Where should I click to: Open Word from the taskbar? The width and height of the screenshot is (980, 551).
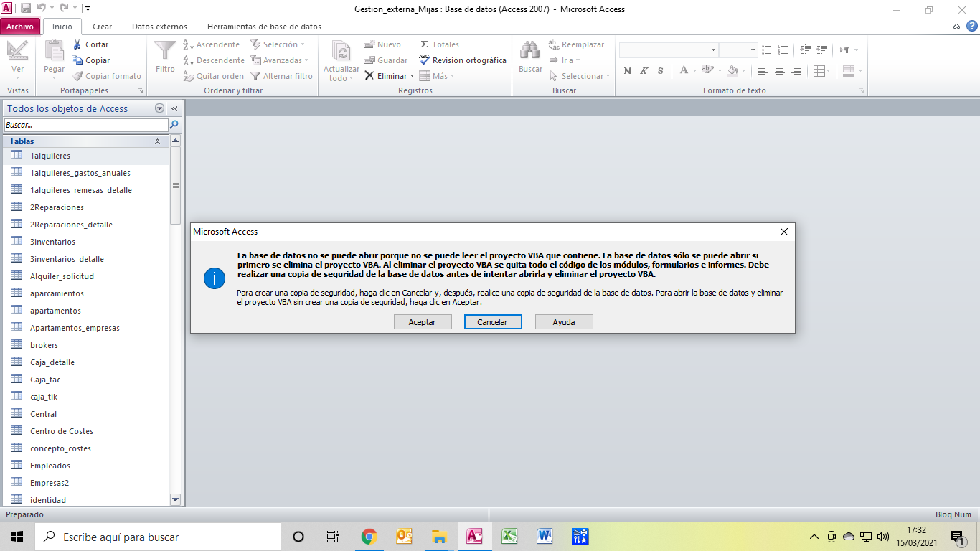545,536
